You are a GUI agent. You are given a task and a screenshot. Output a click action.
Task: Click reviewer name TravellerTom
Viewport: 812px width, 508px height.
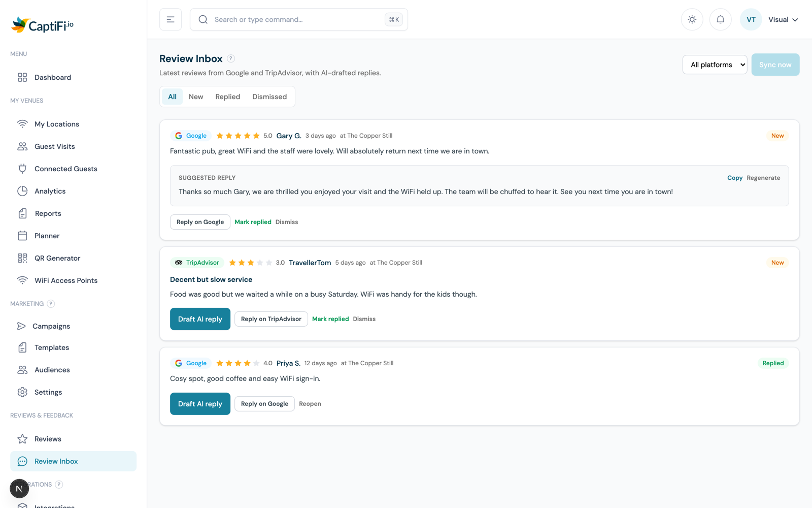(310, 263)
